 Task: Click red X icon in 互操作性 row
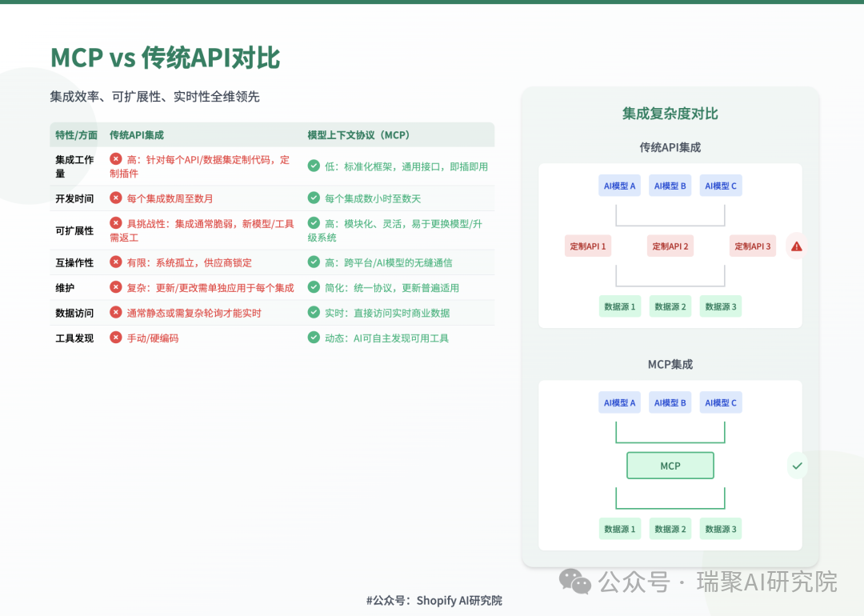tap(116, 262)
